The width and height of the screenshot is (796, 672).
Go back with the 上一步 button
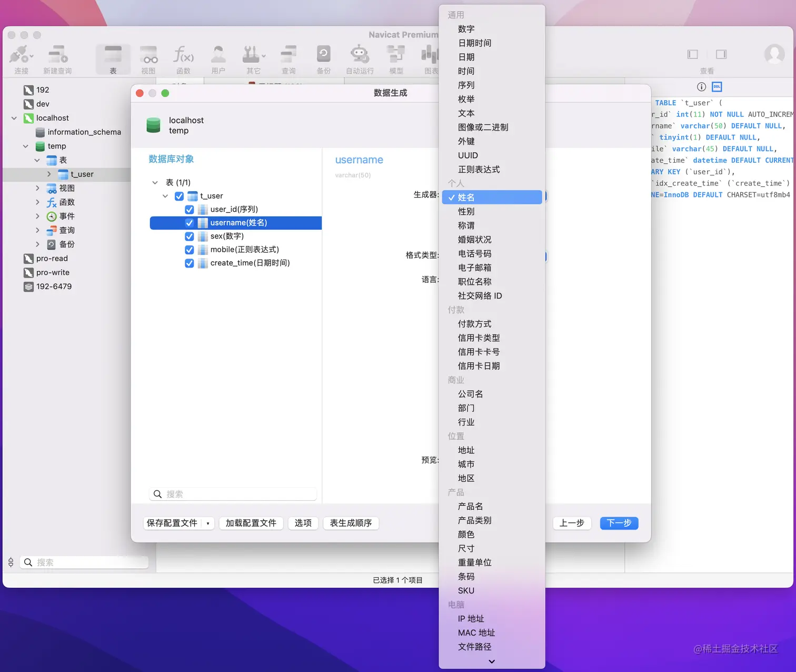coord(572,523)
